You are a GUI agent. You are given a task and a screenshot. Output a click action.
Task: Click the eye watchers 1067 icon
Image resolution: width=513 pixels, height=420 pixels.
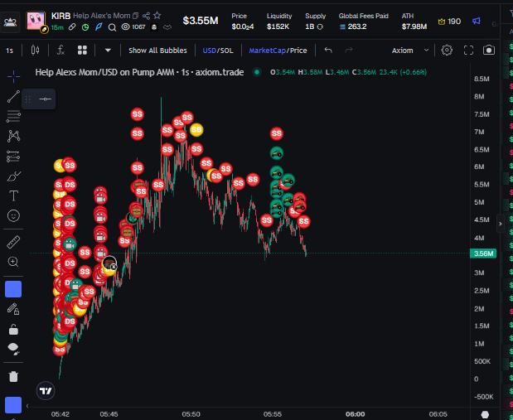tap(133, 27)
